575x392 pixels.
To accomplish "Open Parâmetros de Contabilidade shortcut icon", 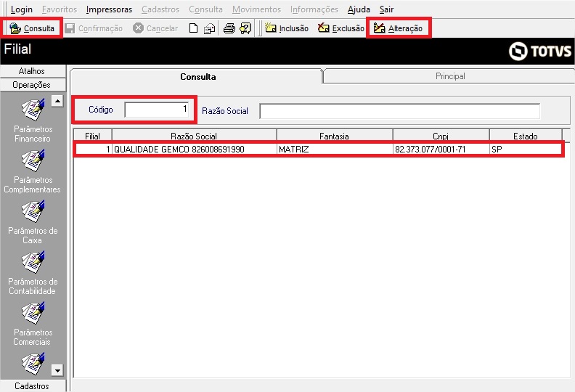I will click(33, 262).
